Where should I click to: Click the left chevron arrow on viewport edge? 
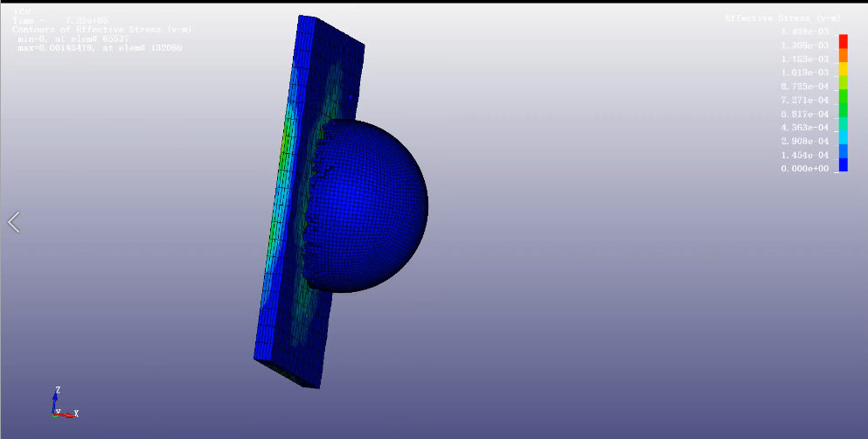13,222
